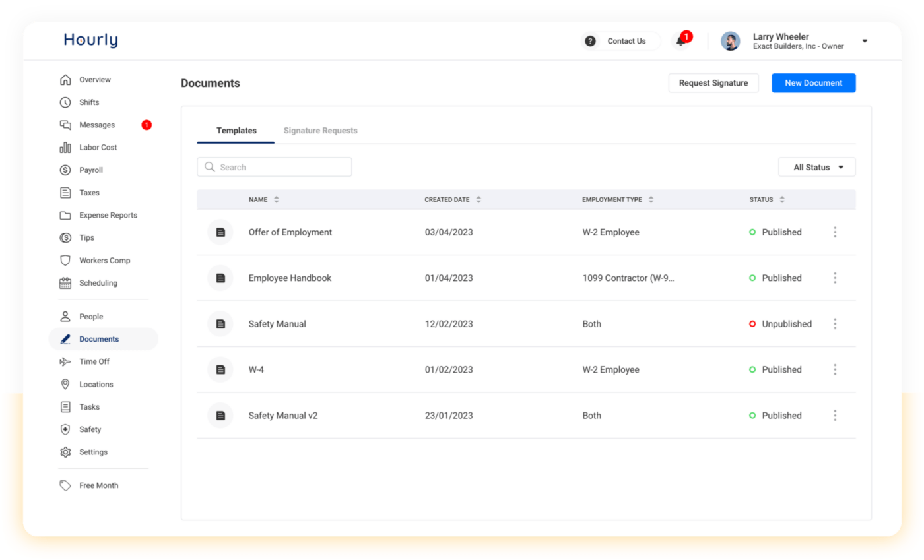Click the Contact Us button
924x560 pixels.
tap(620, 41)
